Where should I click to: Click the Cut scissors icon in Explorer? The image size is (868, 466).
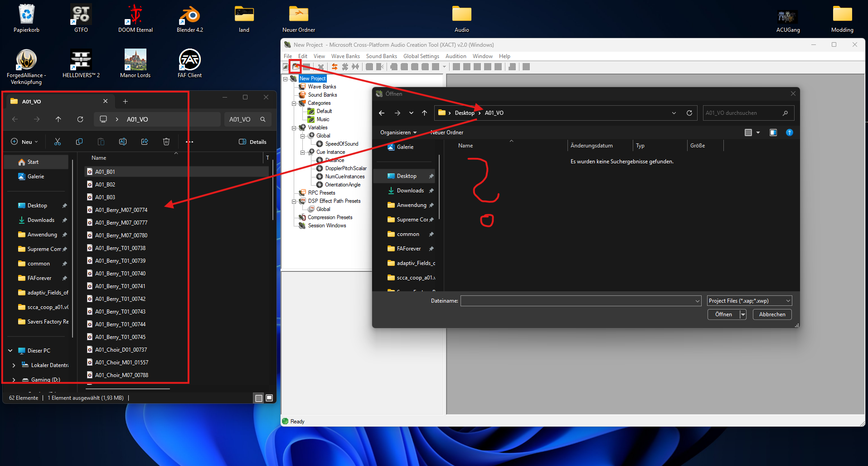coord(58,142)
